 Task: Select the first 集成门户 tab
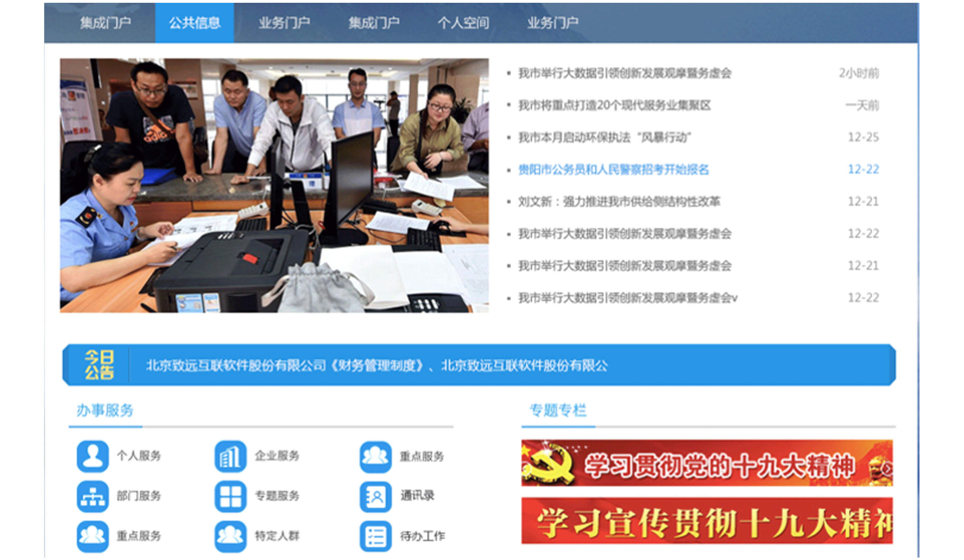coord(105,23)
